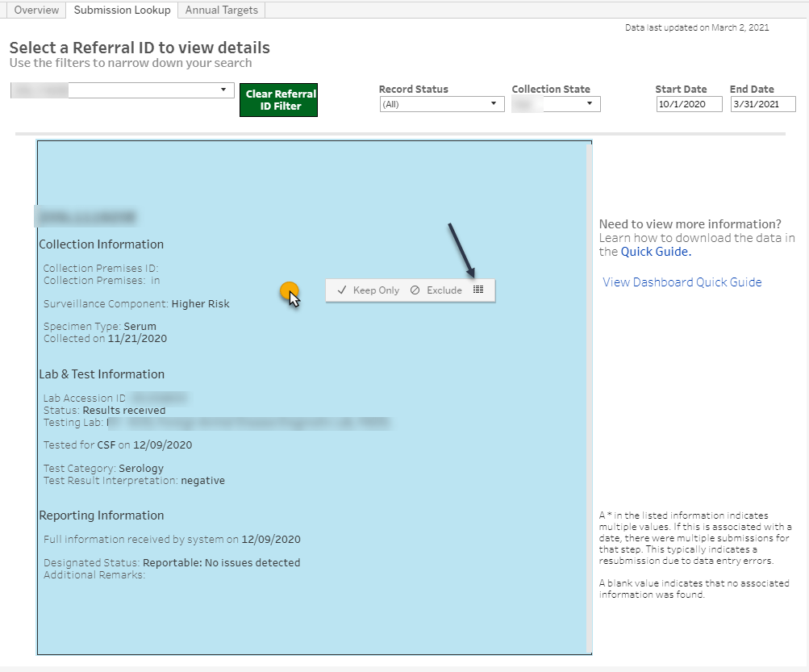The height and width of the screenshot is (672, 809).
Task: Click the Data last updated text
Action: point(697,27)
